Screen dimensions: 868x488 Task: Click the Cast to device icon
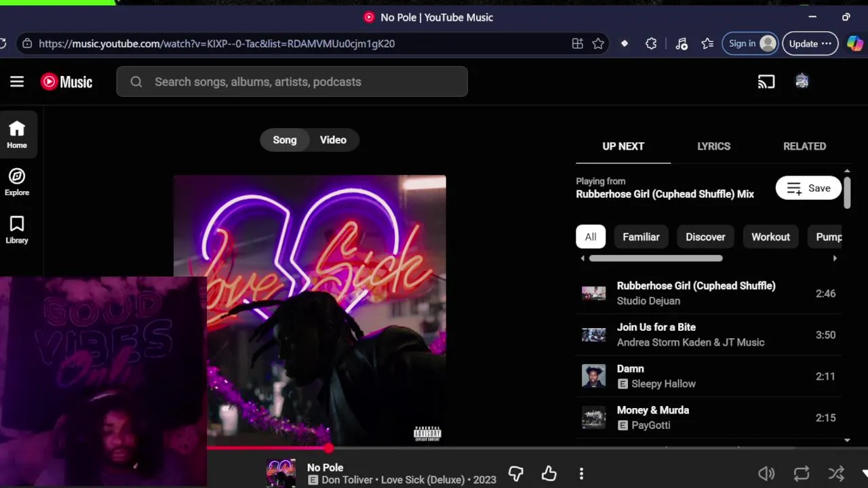coord(766,81)
